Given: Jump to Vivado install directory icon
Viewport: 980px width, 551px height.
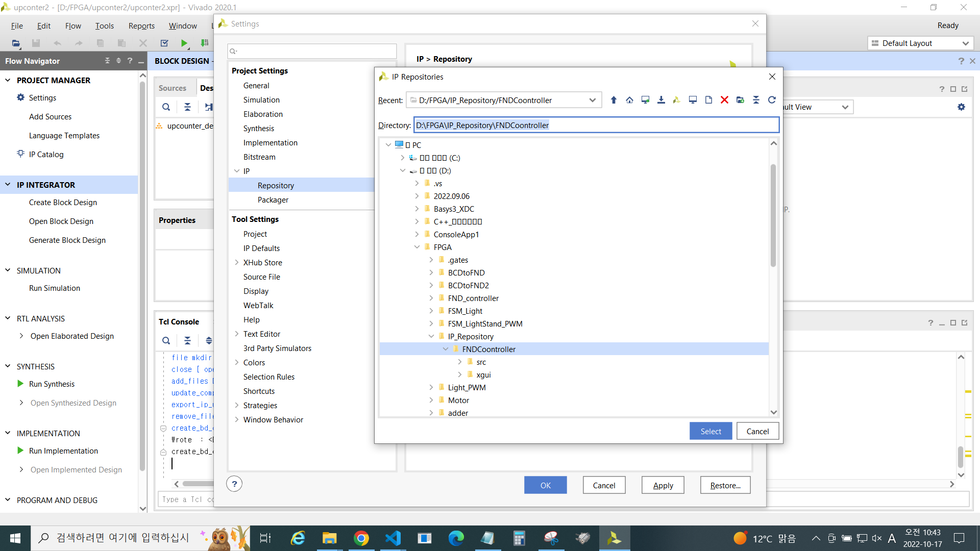Looking at the screenshot, I should click(x=677, y=100).
